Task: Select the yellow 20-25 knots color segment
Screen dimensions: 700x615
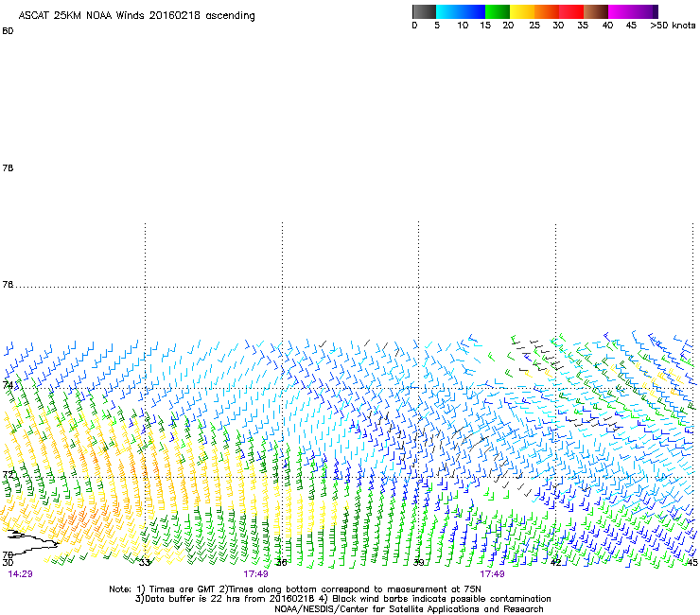Action: [x=522, y=11]
